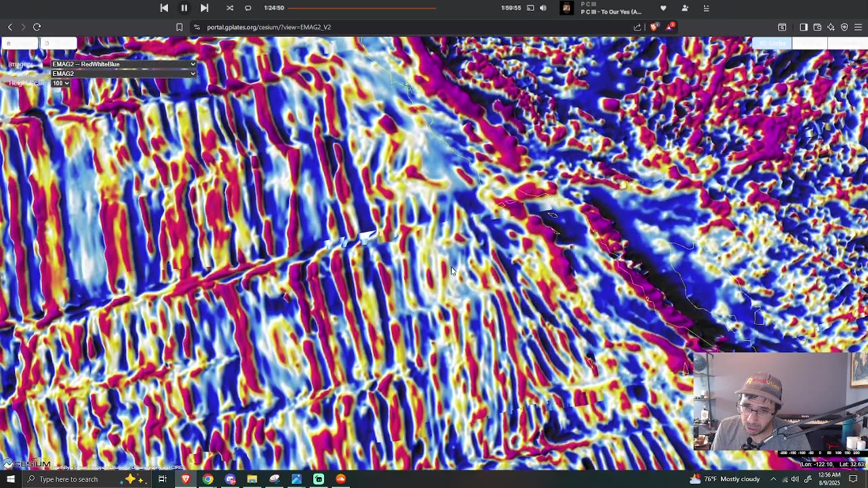Open the Imagery dropdown showing EMAG2 -- RedWhiteBlue
The width and height of the screenshot is (868, 488).
coord(123,64)
